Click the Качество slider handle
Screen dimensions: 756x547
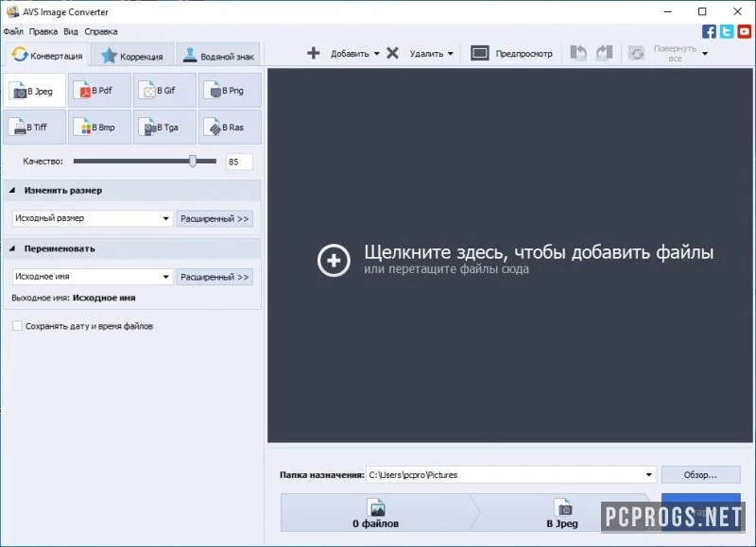coord(193,161)
